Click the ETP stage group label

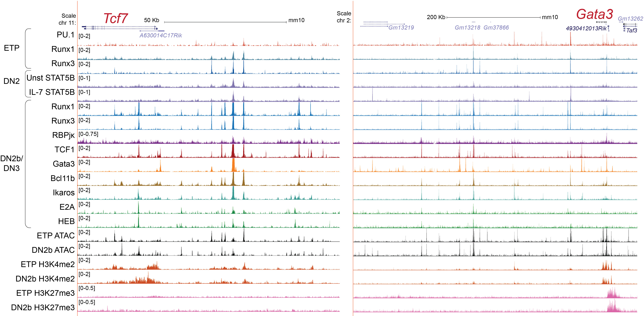click(x=12, y=48)
